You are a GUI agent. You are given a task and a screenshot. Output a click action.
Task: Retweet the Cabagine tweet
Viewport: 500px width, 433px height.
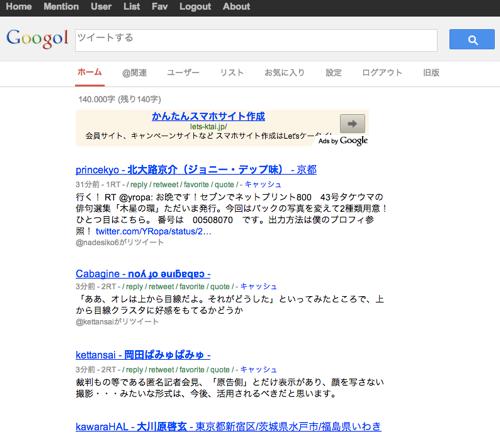tap(161, 286)
